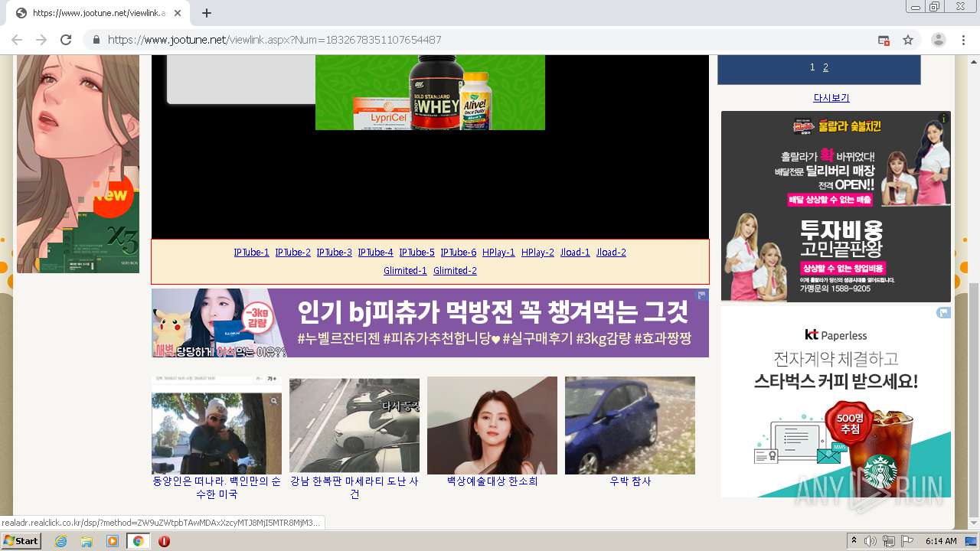Click info icon on 훌랄라 ad
Viewport: 980px width, 551px height.
coord(944,119)
